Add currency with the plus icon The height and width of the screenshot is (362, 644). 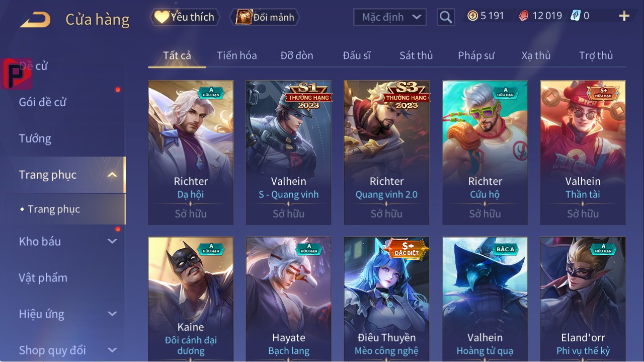624,16
